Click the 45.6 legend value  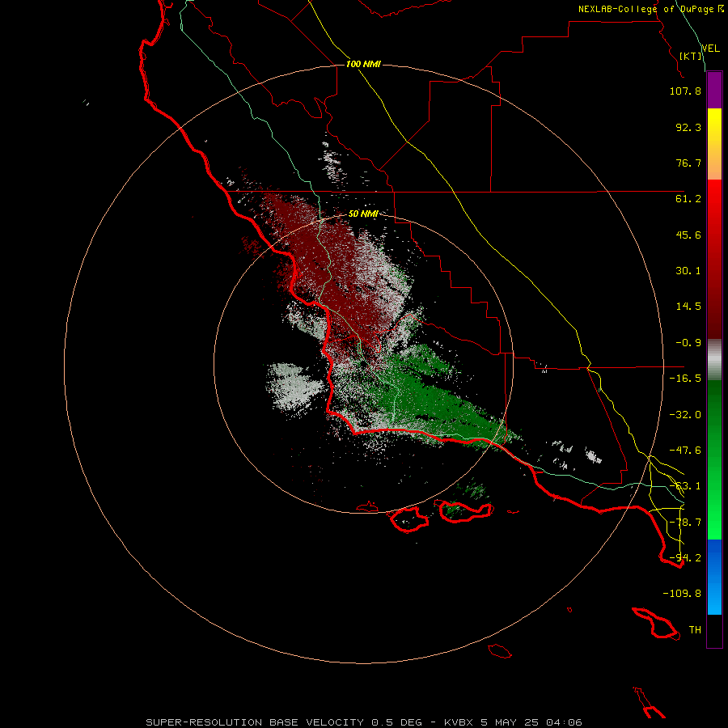pos(688,235)
